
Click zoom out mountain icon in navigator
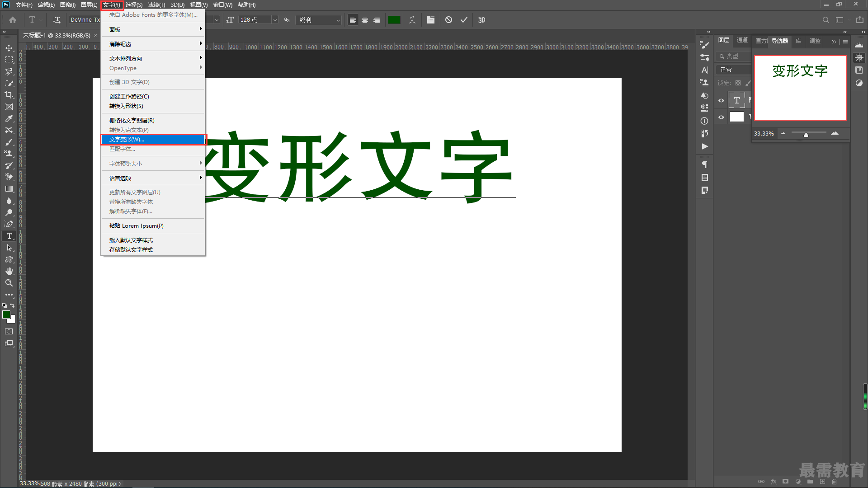783,133
